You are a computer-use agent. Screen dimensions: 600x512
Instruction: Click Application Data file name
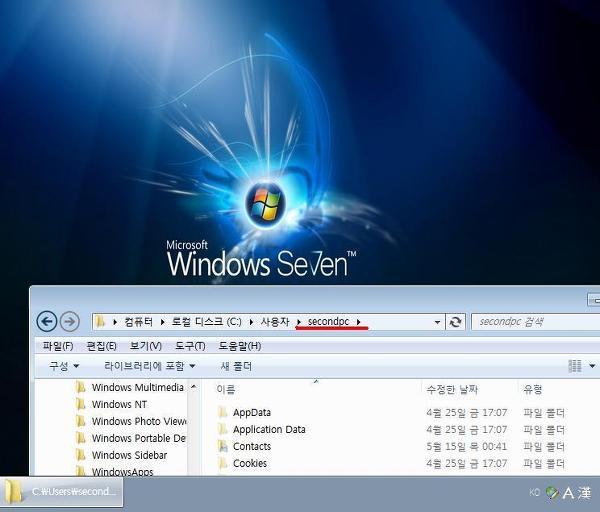269,429
